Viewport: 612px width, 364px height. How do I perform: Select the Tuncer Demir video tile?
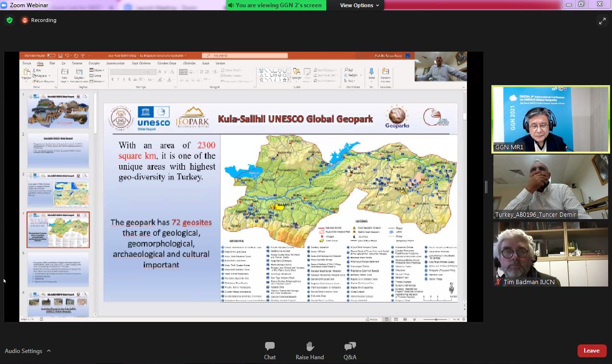tap(550, 187)
